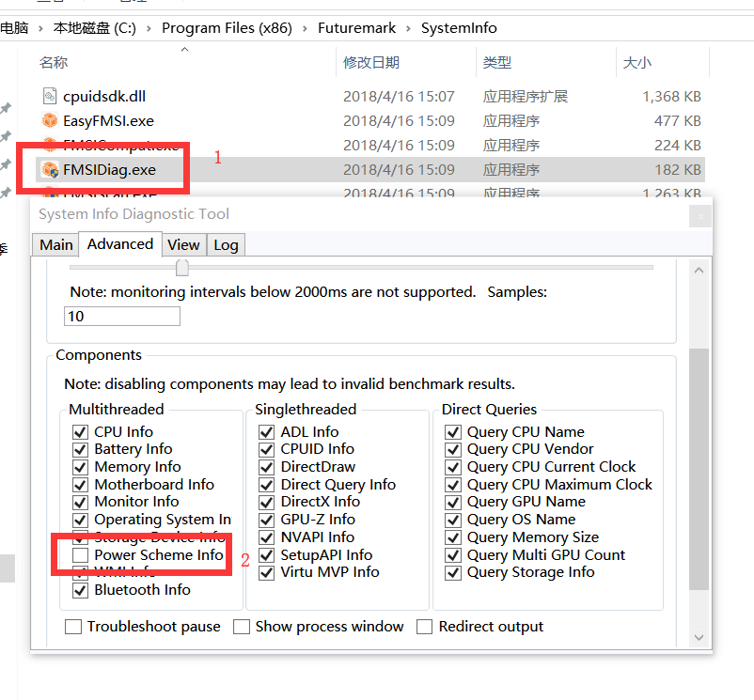Expand the Program Files (x86) breadcrumb arrow

pos(306,28)
